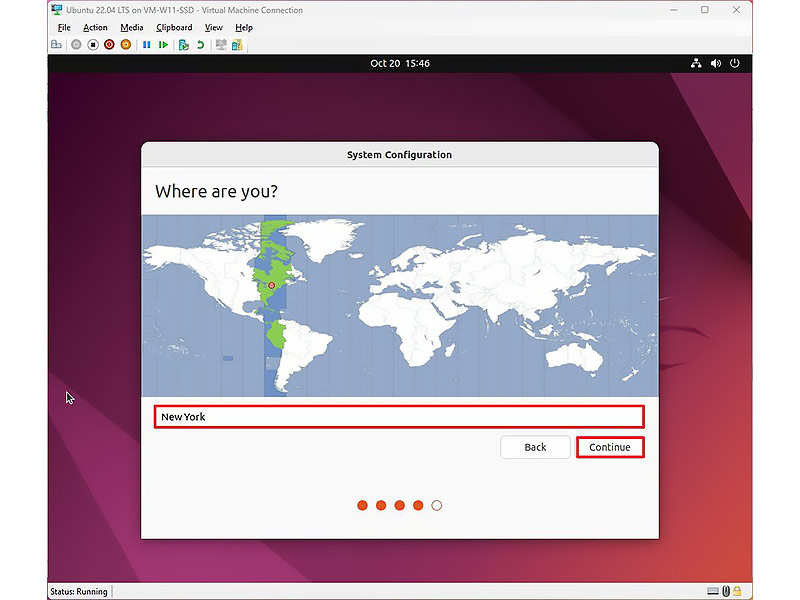Image resolution: width=800 pixels, height=600 pixels.
Task: Open the Ubuntu power menu icon
Action: [735, 63]
